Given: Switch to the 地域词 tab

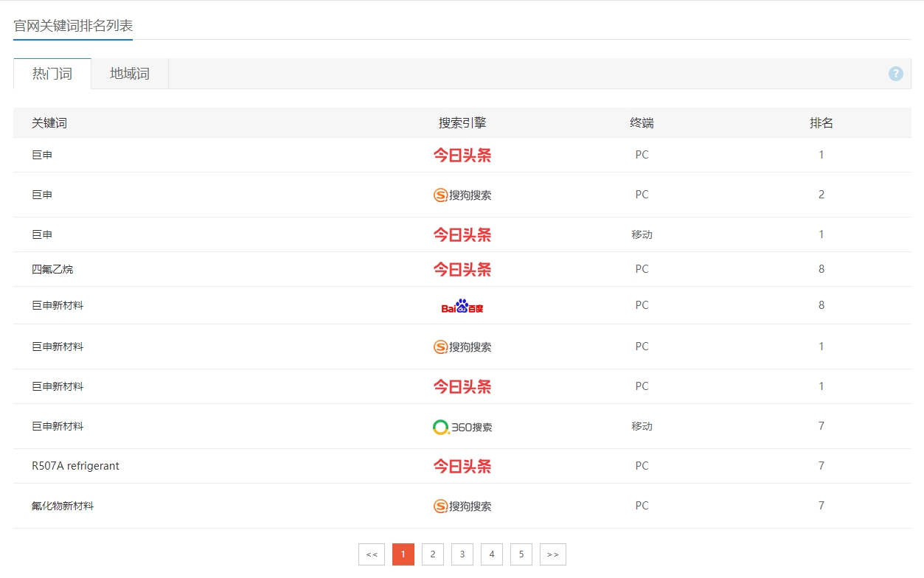Looking at the screenshot, I should (x=130, y=74).
